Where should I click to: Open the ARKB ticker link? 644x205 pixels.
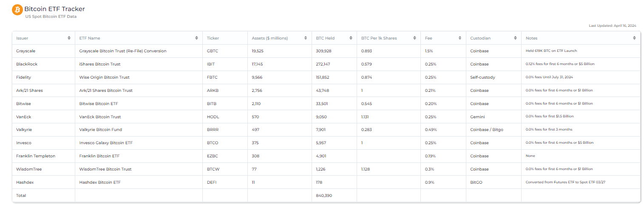(x=213, y=91)
